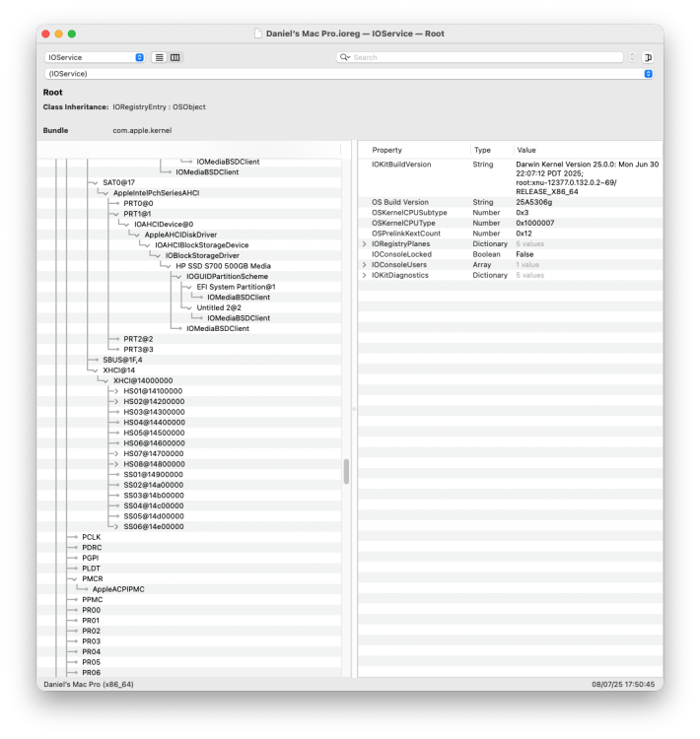
Task: Click the tree pane vertical scrollbar thumb
Action: pyautogui.click(x=347, y=472)
